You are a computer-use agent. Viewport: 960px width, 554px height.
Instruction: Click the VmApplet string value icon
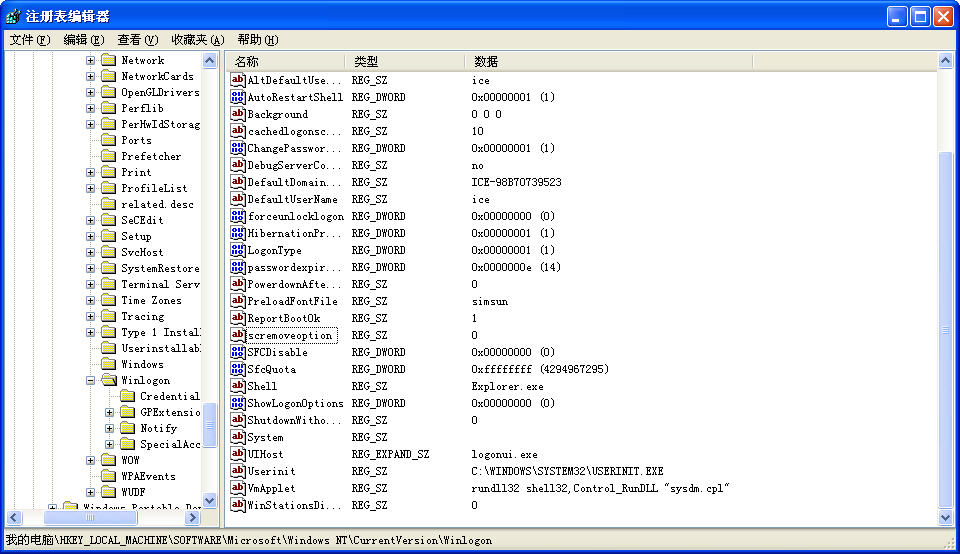(x=238, y=488)
